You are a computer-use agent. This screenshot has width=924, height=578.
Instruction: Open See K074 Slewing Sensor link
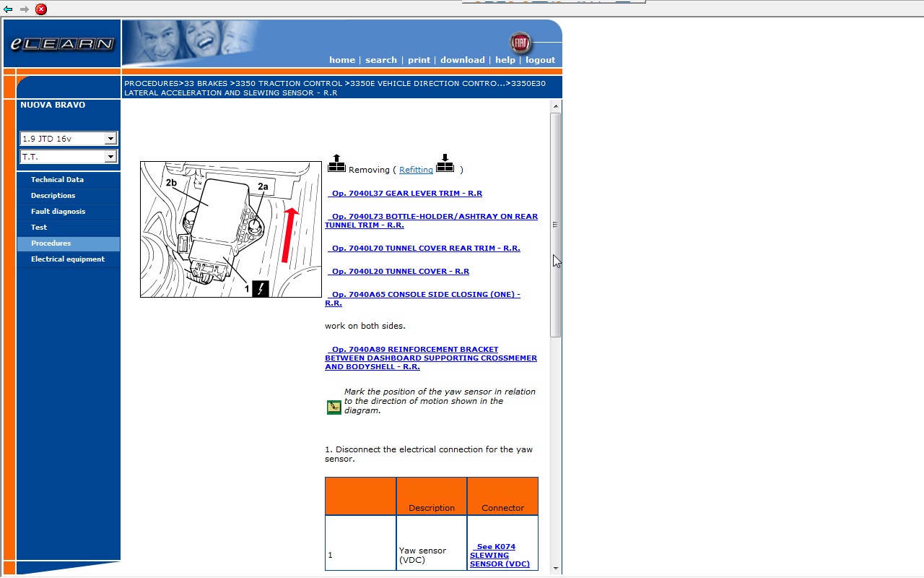pyautogui.click(x=500, y=556)
